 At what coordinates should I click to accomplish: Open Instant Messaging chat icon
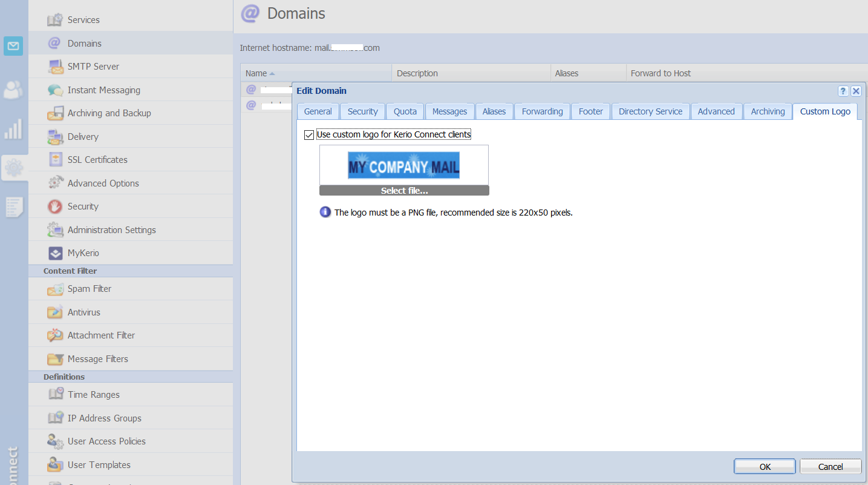coord(55,90)
